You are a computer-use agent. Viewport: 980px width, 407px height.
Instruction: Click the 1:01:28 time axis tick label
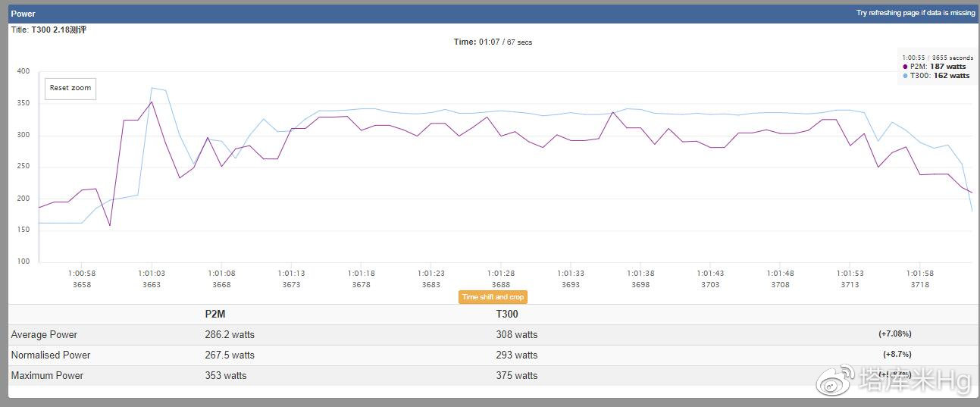[500, 274]
